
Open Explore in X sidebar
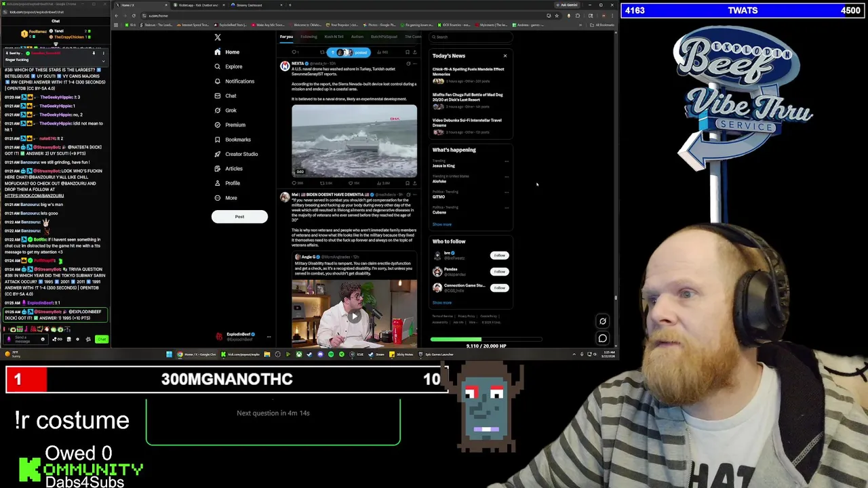click(x=228, y=66)
